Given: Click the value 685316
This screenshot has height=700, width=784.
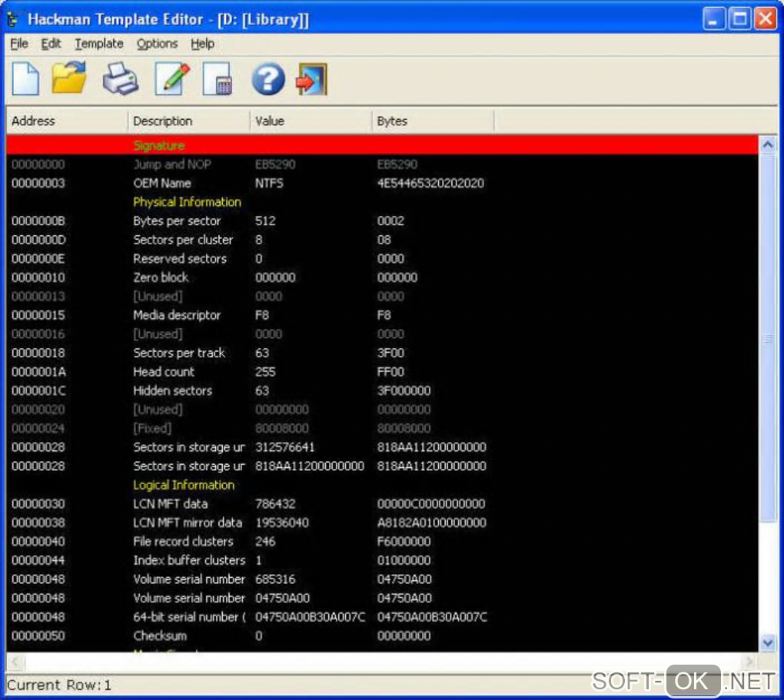Looking at the screenshot, I should tap(275, 579).
